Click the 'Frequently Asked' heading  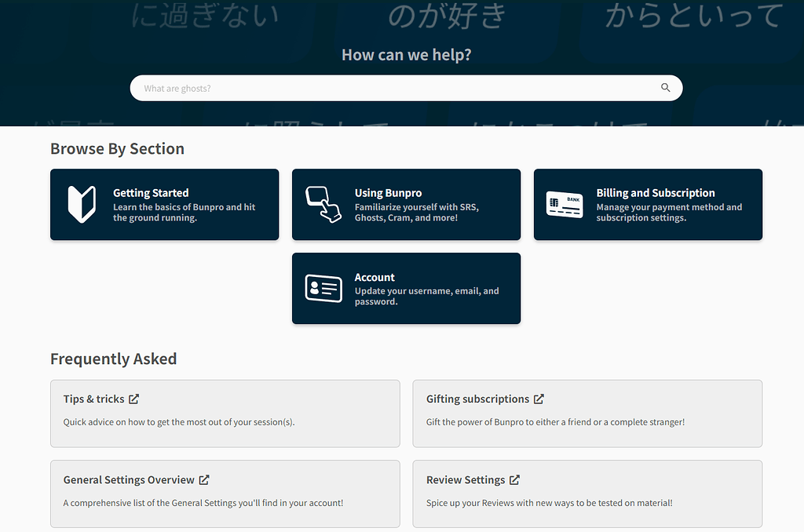pyautogui.click(x=113, y=359)
